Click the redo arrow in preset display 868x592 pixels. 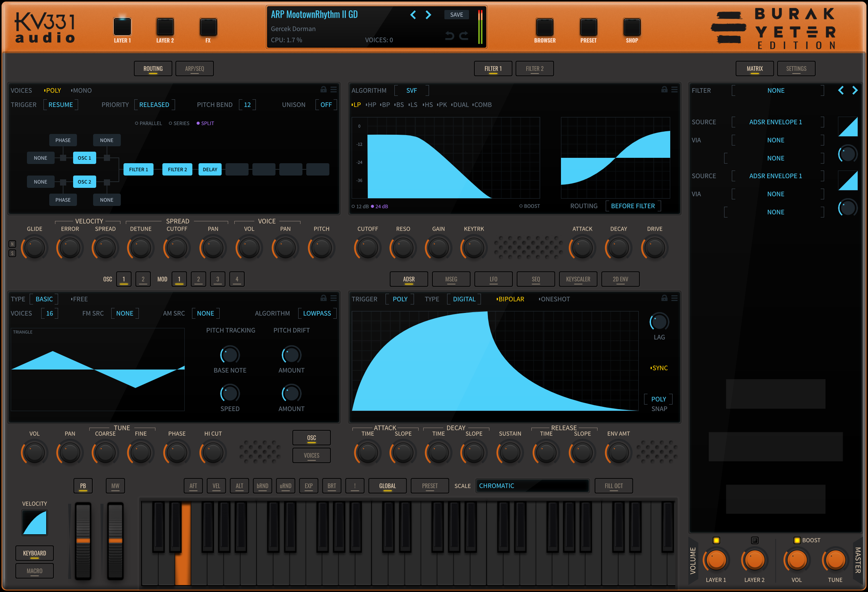[464, 36]
